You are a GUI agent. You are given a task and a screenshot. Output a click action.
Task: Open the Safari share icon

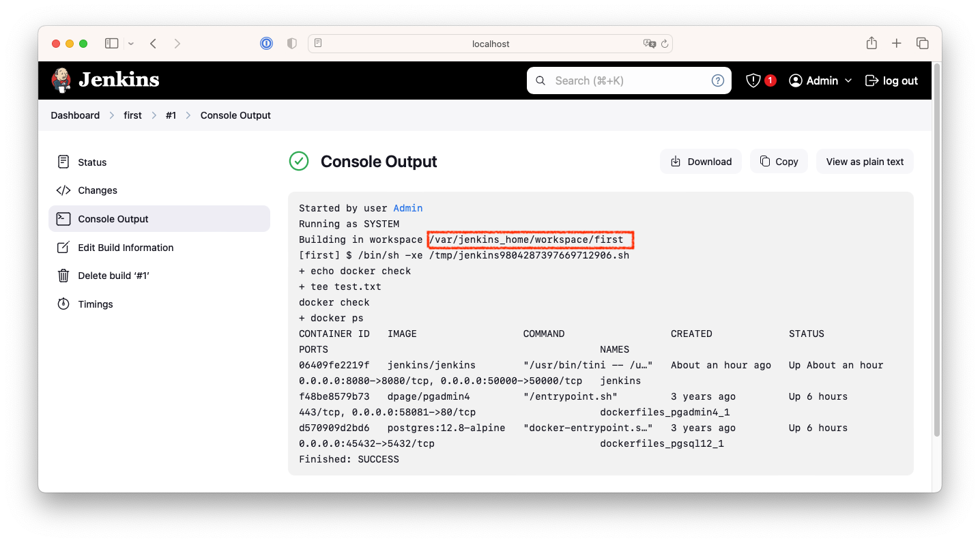point(871,43)
